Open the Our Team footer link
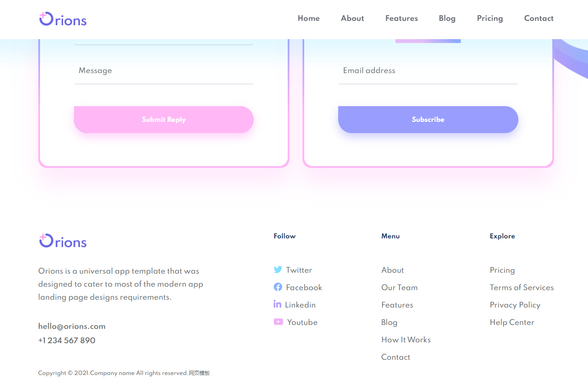588x388 pixels. coord(399,288)
